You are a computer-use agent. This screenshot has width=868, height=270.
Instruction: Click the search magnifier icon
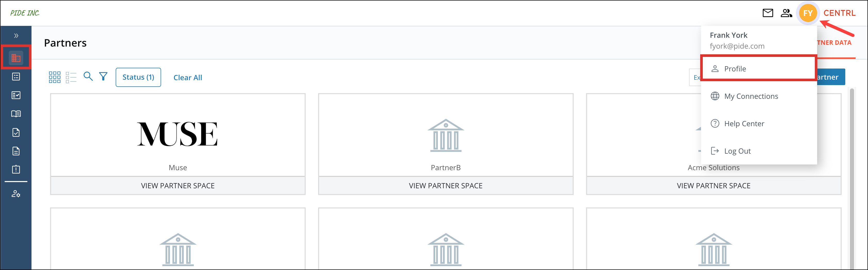[x=88, y=76]
